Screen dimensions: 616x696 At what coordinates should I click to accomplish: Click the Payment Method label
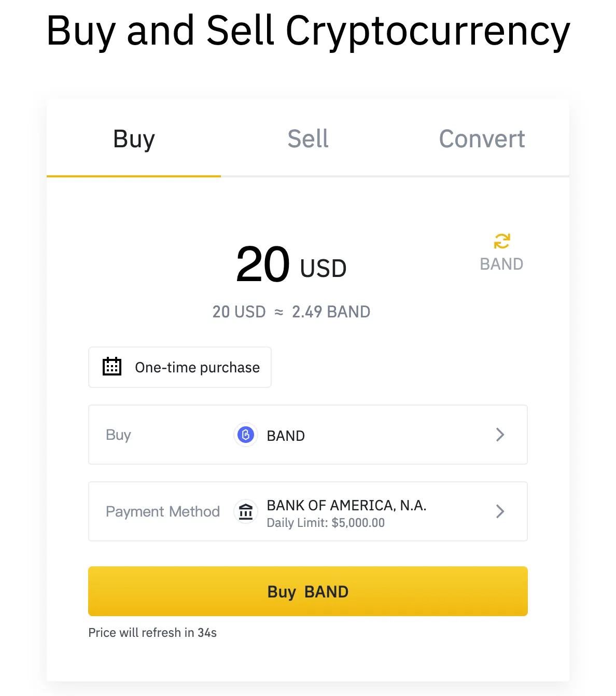tap(163, 511)
